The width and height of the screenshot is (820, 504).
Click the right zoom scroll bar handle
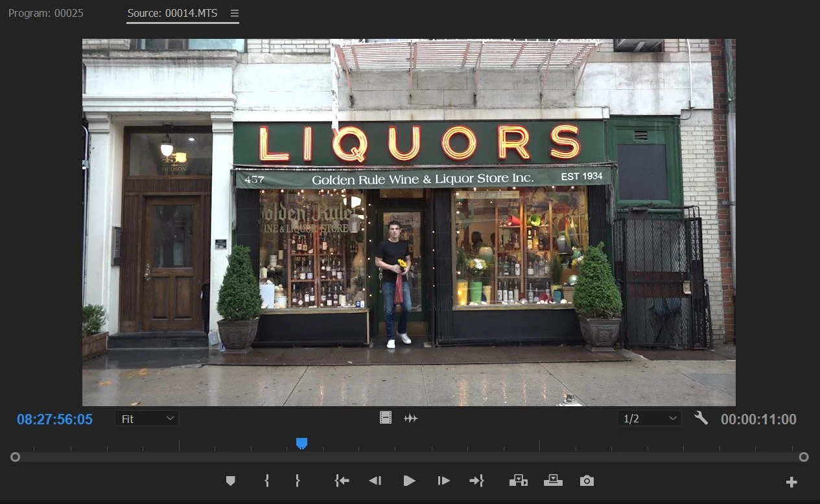tap(804, 457)
